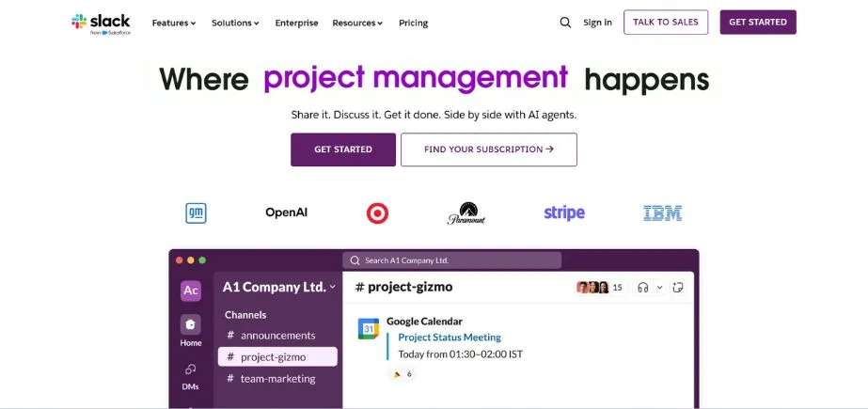Image resolution: width=868 pixels, height=409 pixels.
Task: Click the Google Calendar app icon
Action: [x=368, y=328]
